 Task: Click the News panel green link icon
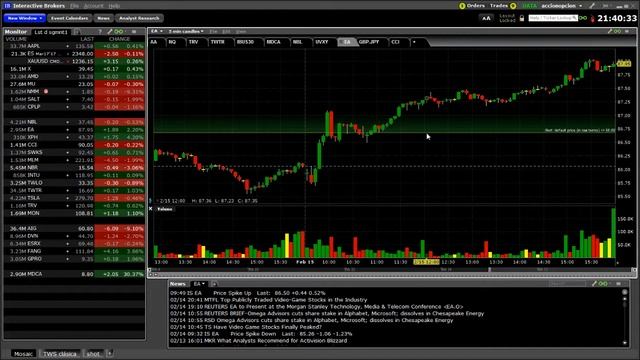pos(603,284)
